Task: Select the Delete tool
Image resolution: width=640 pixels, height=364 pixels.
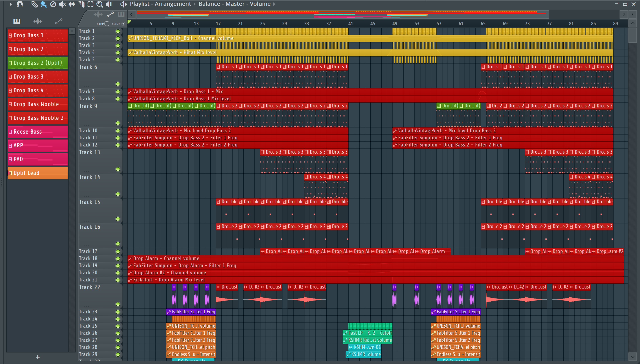Action: click(53, 4)
